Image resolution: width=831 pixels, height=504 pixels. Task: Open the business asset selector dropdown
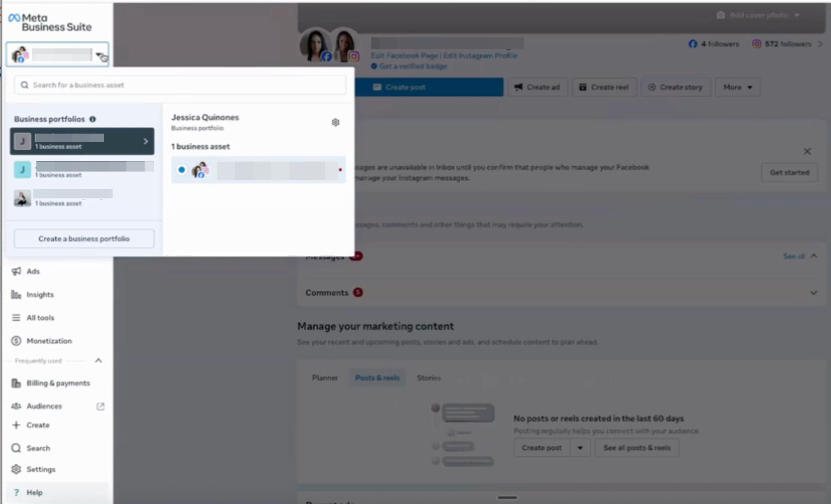(57, 54)
